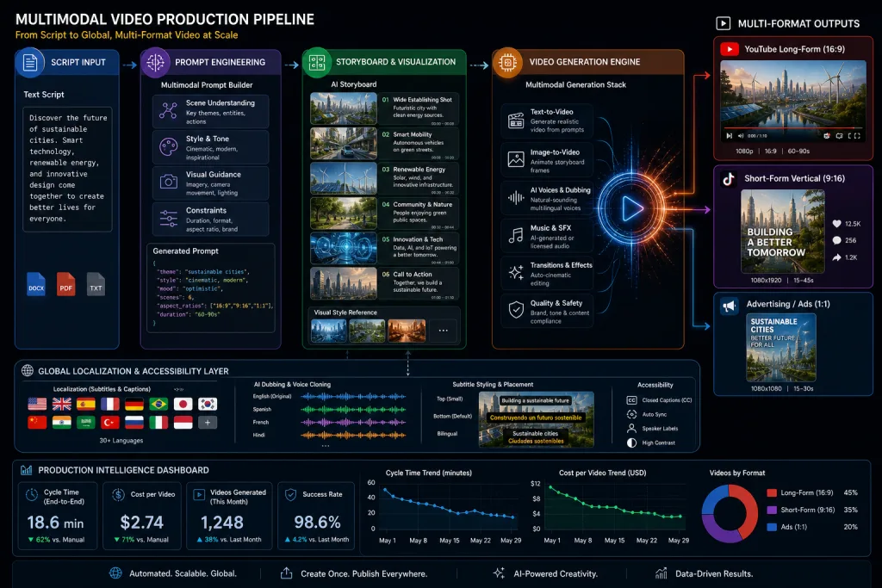Enable Closed Captions (CC)
The height and width of the screenshot is (588, 882).
pyautogui.click(x=659, y=400)
